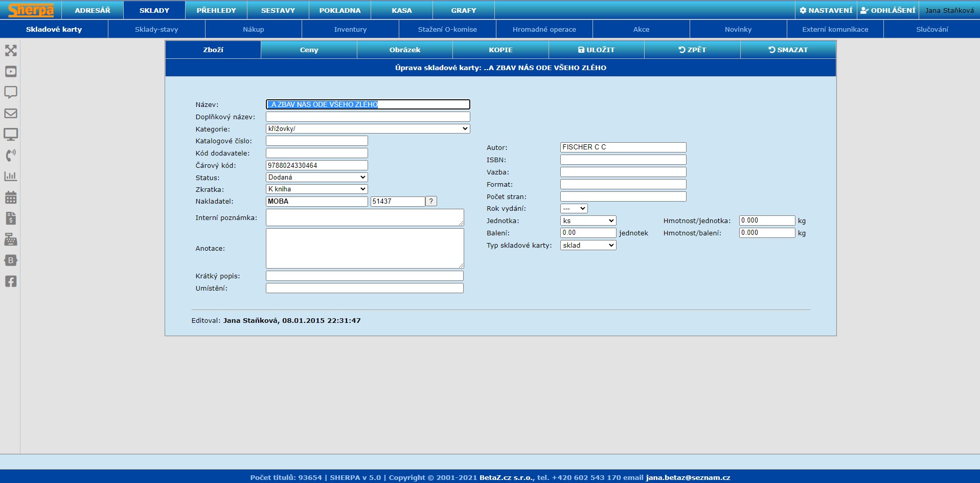Click the B badge icon in sidebar
This screenshot has height=483, width=980.
pos(11,260)
